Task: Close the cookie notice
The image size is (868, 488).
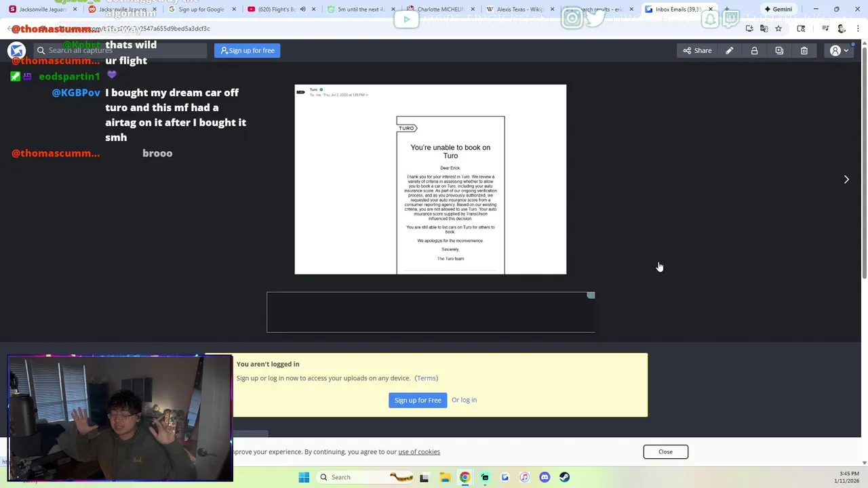Action: (x=665, y=451)
